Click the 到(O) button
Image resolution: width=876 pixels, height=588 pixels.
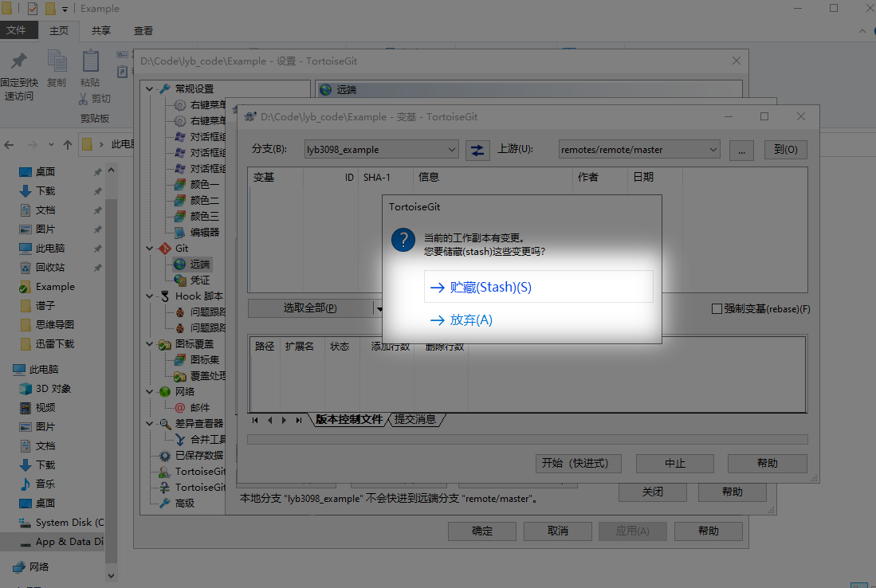(785, 150)
